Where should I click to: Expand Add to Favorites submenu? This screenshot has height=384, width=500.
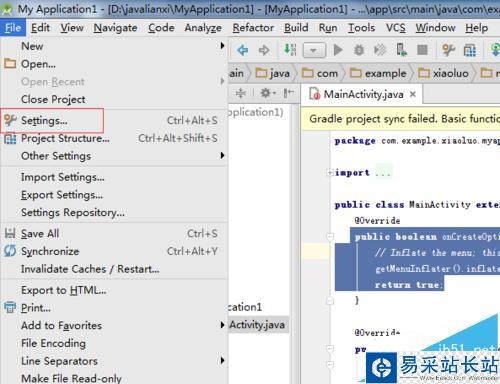click(x=114, y=325)
